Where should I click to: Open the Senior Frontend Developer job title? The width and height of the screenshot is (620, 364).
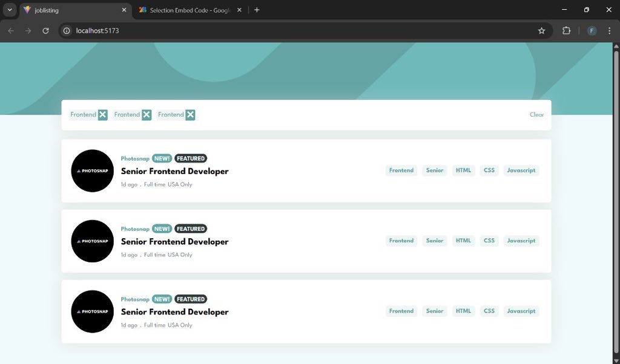click(x=174, y=171)
